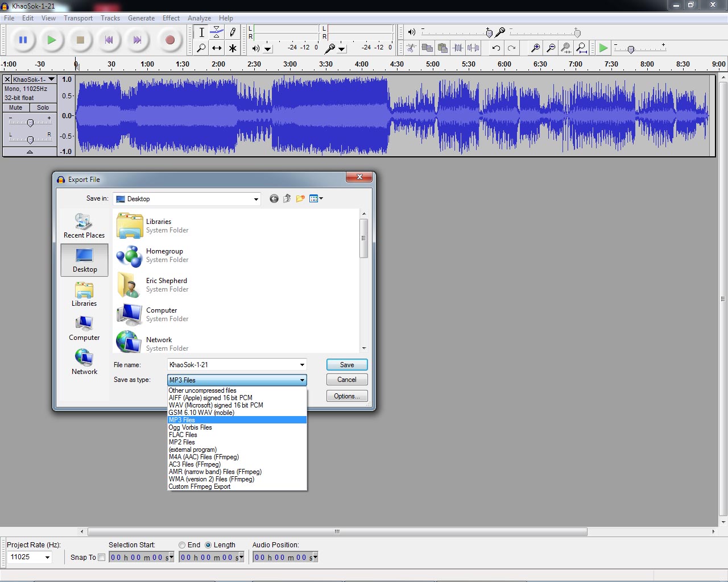Expand the Project Rate dropdown

click(x=47, y=558)
